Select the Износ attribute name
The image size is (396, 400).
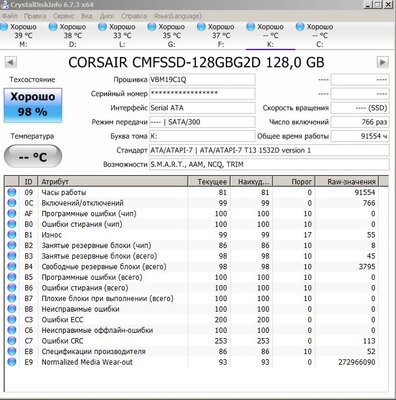pos(52,235)
